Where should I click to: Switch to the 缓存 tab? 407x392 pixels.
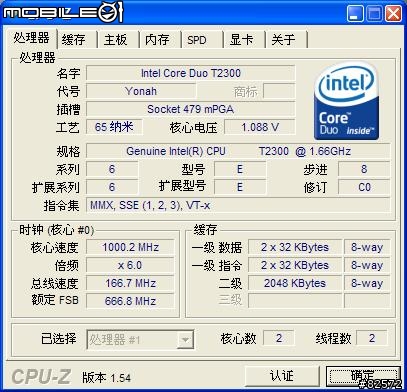point(77,40)
